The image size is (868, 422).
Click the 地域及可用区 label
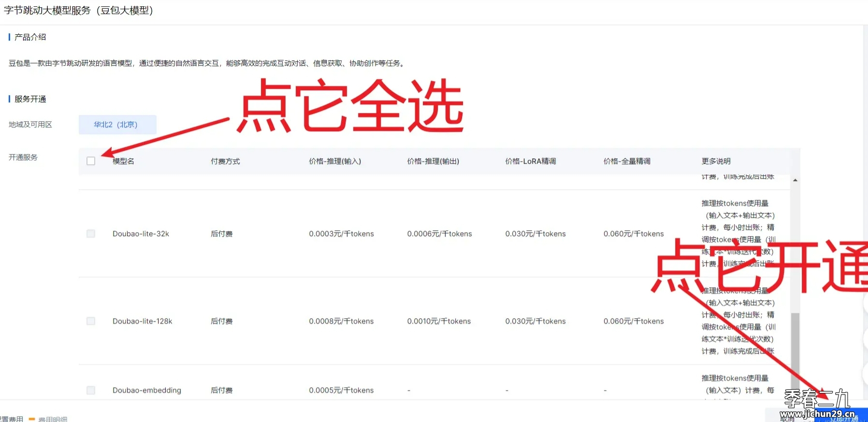click(x=30, y=125)
